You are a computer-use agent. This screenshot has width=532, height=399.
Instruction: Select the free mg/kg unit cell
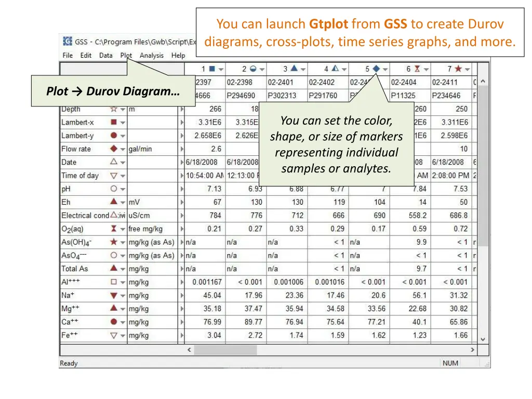pos(152,229)
